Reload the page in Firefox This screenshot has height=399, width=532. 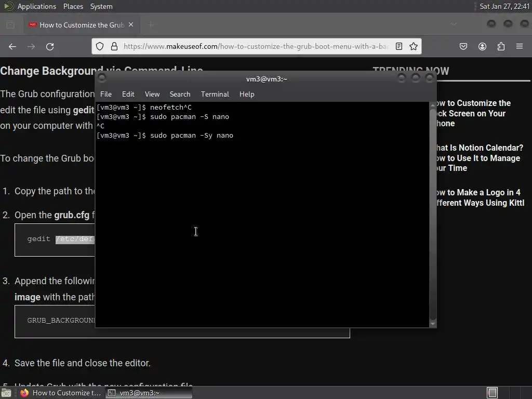(x=50, y=46)
